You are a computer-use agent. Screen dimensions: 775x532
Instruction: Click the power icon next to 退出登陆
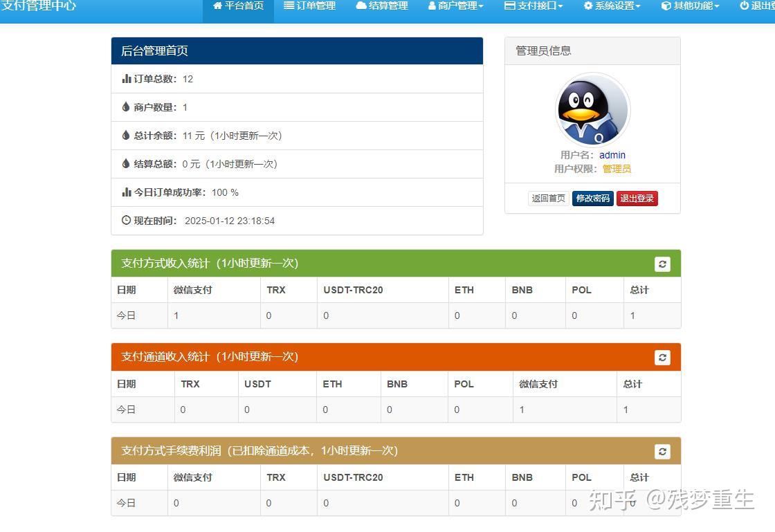click(x=743, y=6)
